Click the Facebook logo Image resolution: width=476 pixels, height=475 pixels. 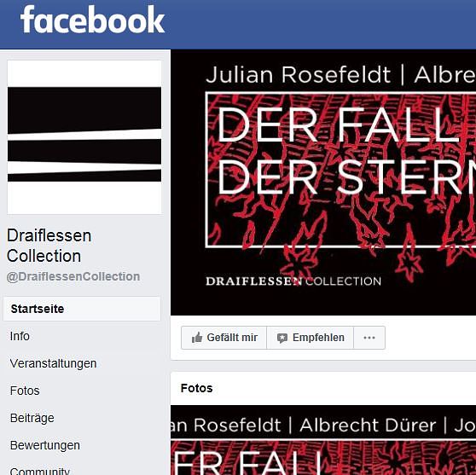(x=92, y=20)
